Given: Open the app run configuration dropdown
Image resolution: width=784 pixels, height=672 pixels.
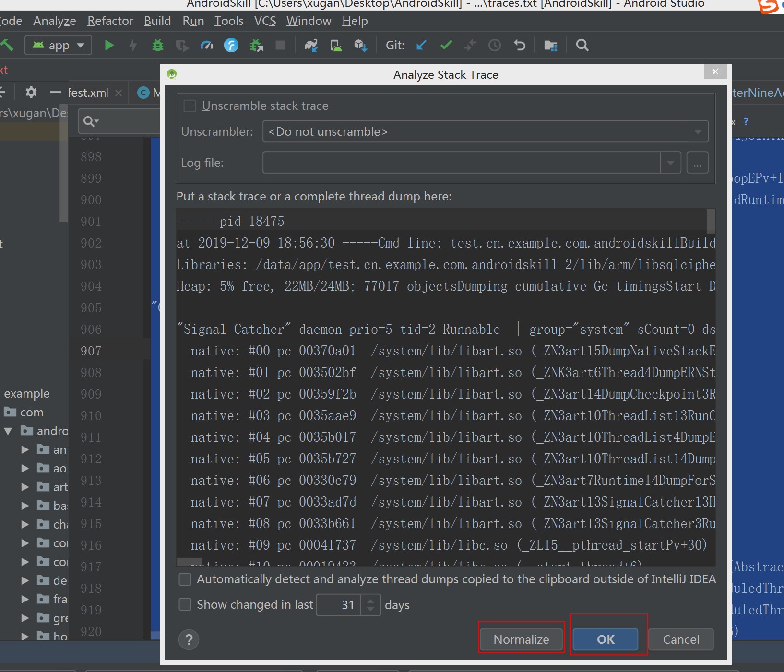Looking at the screenshot, I should pos(58,46).
